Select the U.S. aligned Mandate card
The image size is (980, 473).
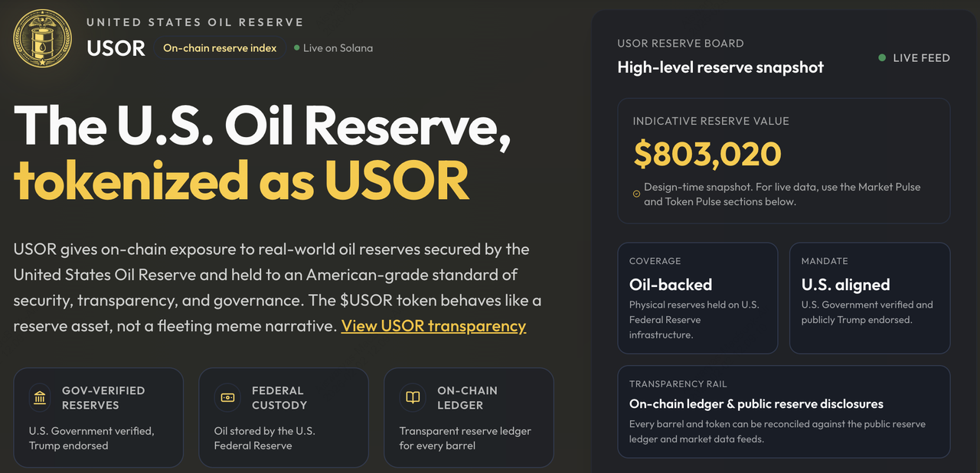(869, 298)
